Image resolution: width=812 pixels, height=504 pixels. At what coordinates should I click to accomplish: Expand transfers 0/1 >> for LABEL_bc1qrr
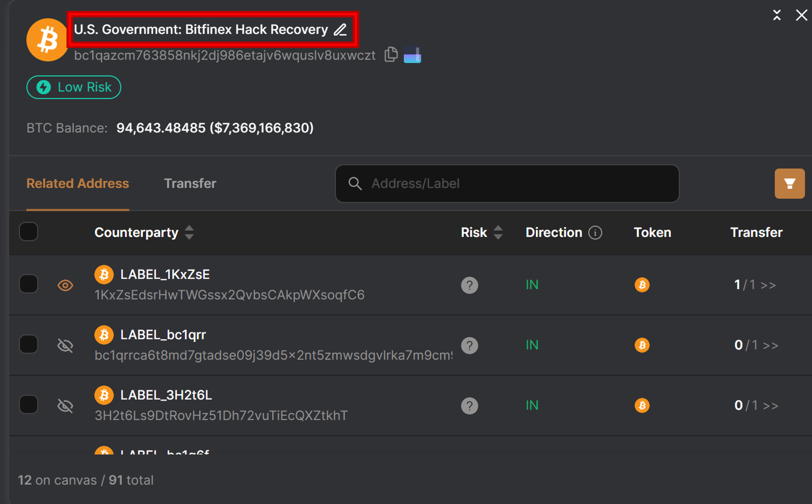tap(756, 345)
